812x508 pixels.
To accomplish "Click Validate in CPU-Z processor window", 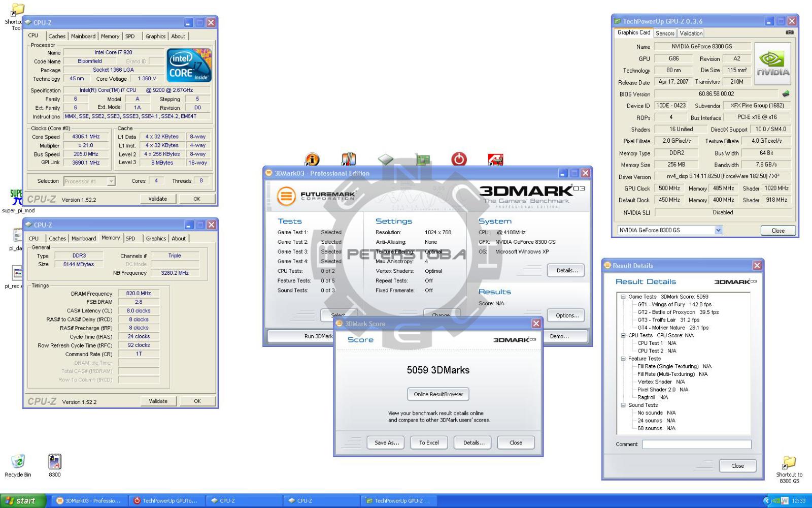I will coord(158,199).
